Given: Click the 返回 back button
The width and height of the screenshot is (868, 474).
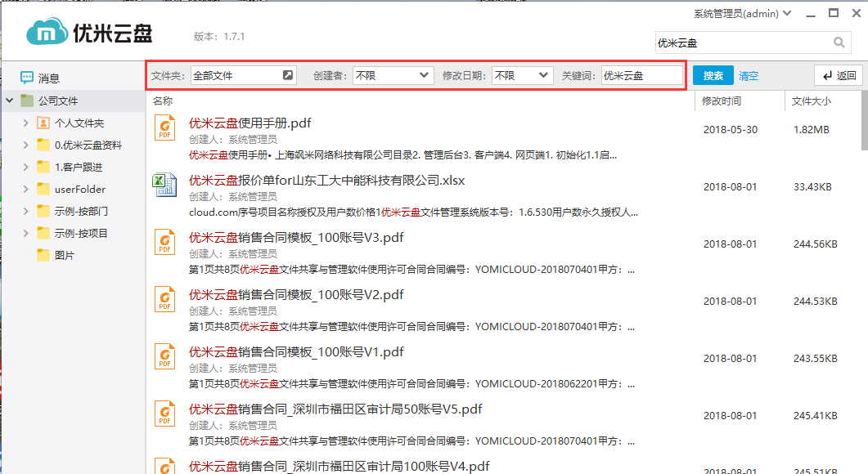Looking at the screenshot, I should click(839, 76).
